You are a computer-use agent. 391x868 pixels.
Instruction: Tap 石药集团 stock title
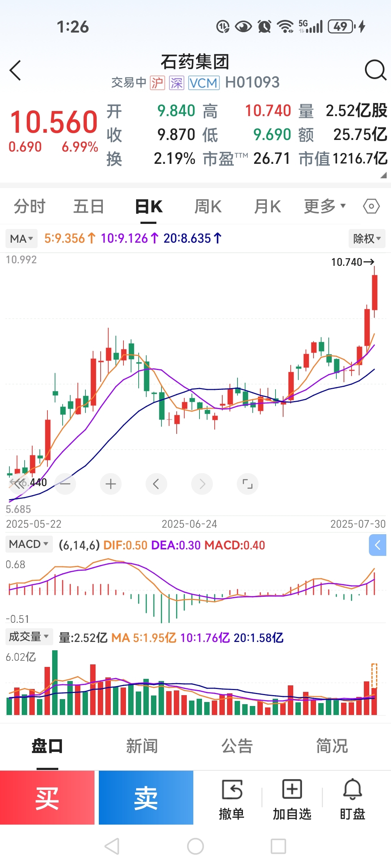(x=195, y=62)
